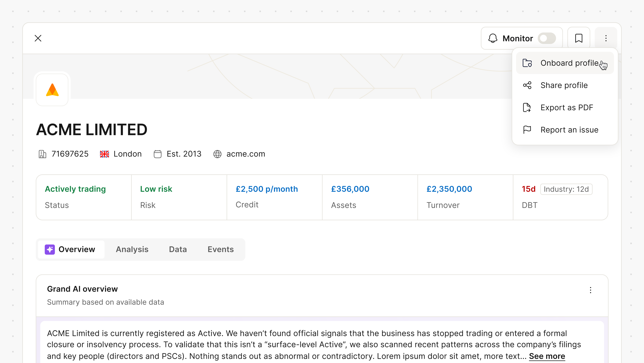Click the purple sparkle Overview icon
Screen dimensions: 644x363
click(50, 250)
